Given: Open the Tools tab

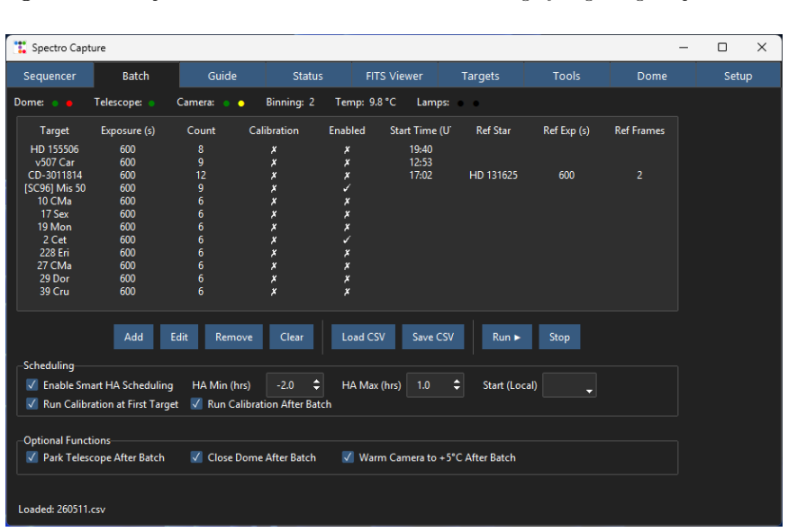Looking at the screenshot, I should click(566, 76).
